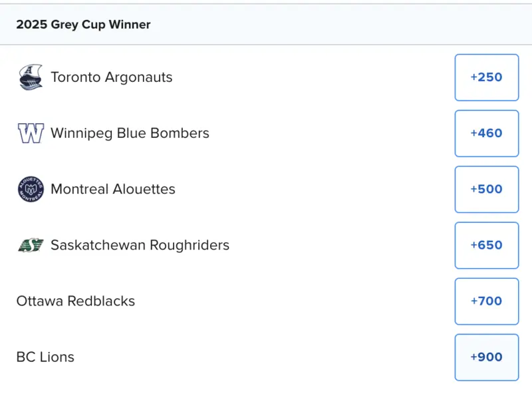The width and height of the screenshot is (532, 394).
Task: Click the Winnipeg Blue Bombers team name
Action: click(130, 133)
